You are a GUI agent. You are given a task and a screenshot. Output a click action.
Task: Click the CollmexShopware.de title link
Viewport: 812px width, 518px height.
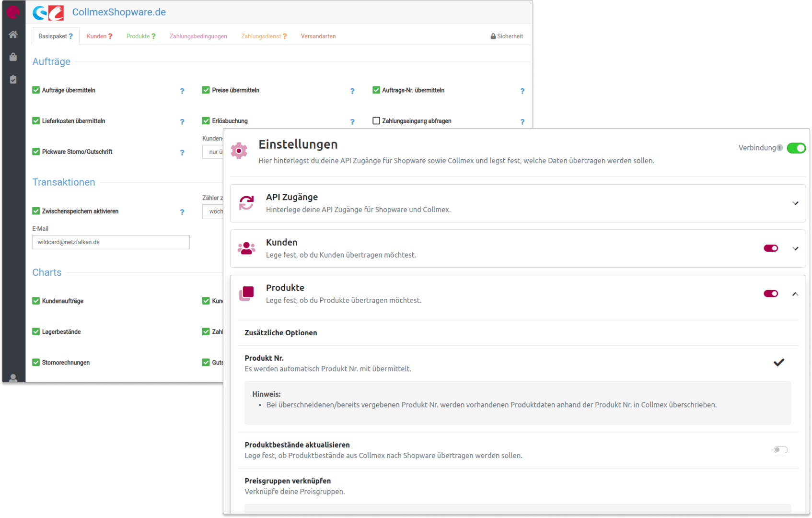click(x=119, y=12)
